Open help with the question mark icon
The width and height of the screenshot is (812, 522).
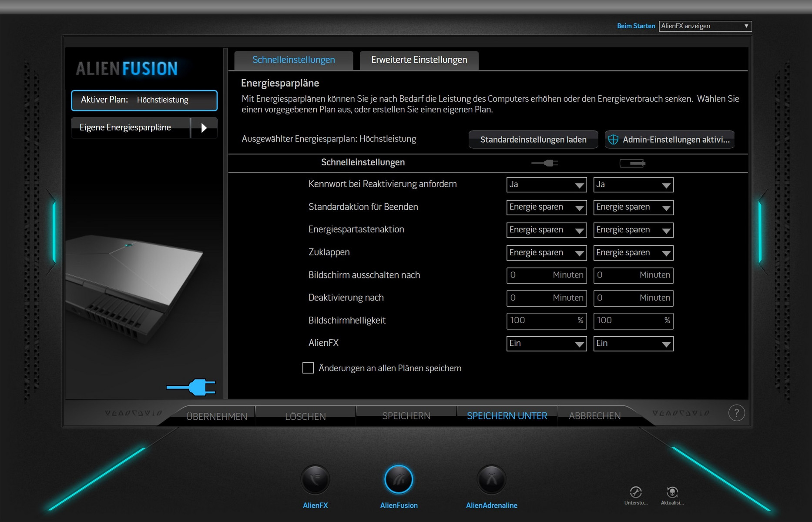coord(737,413)
